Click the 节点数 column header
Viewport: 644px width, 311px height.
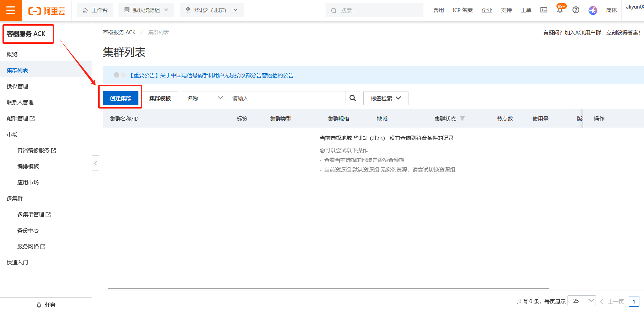point(505,118)
